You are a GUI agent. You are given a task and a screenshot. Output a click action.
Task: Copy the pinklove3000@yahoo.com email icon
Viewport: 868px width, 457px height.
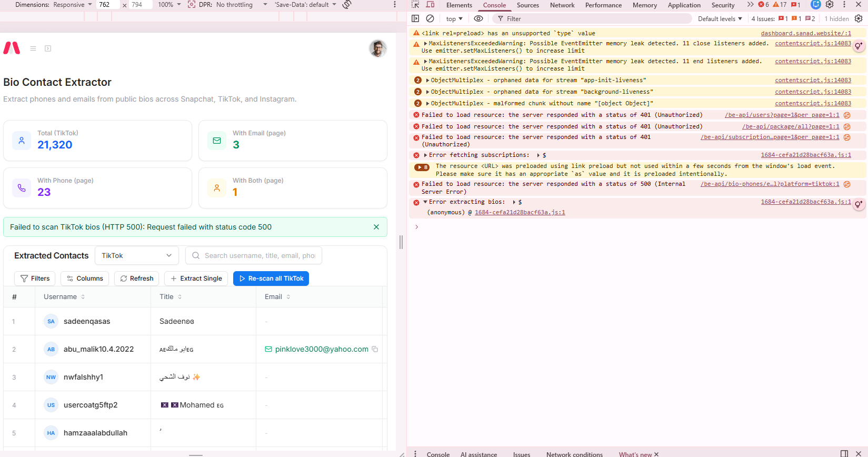(375, 349)
